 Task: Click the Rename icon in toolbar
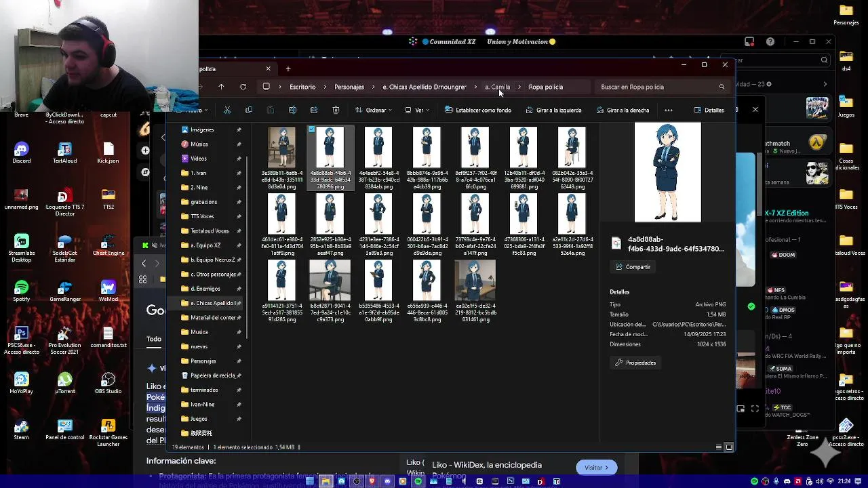[292, 110]
